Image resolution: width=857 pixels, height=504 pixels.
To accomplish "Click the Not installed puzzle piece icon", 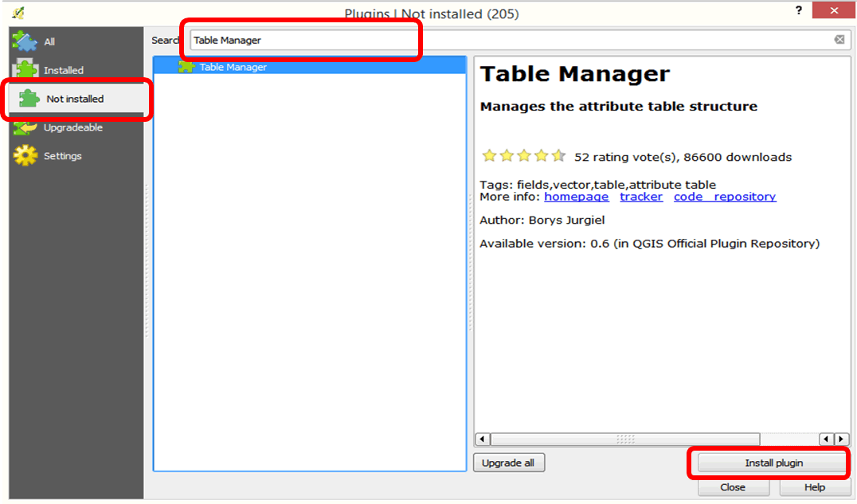I will [x=29, y=99].
